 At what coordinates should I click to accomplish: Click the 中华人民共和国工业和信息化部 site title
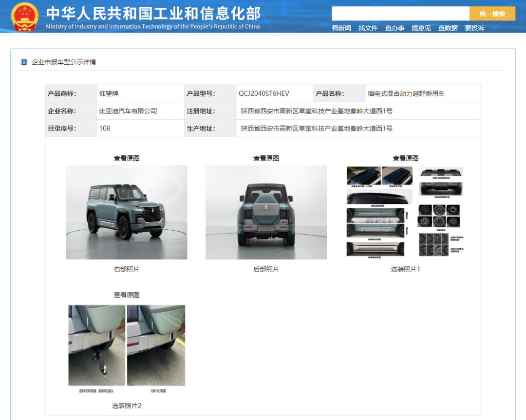[153, 14]
